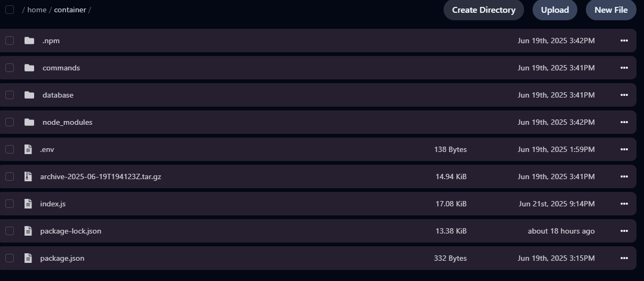Click the package.json file icon
Viewport: 644px width, 281px height.
28,258
